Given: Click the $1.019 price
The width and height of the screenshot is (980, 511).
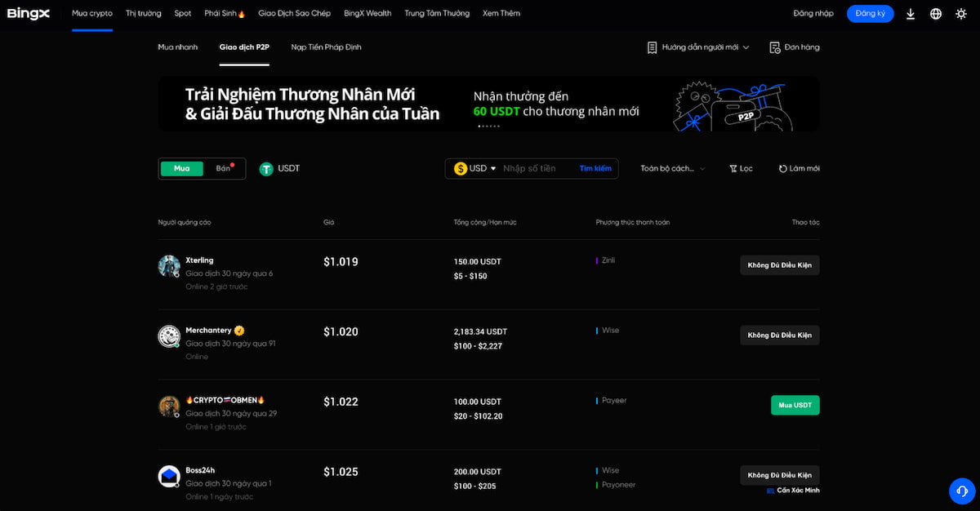Looking at the screenshot, I should (x=341, y=262).
